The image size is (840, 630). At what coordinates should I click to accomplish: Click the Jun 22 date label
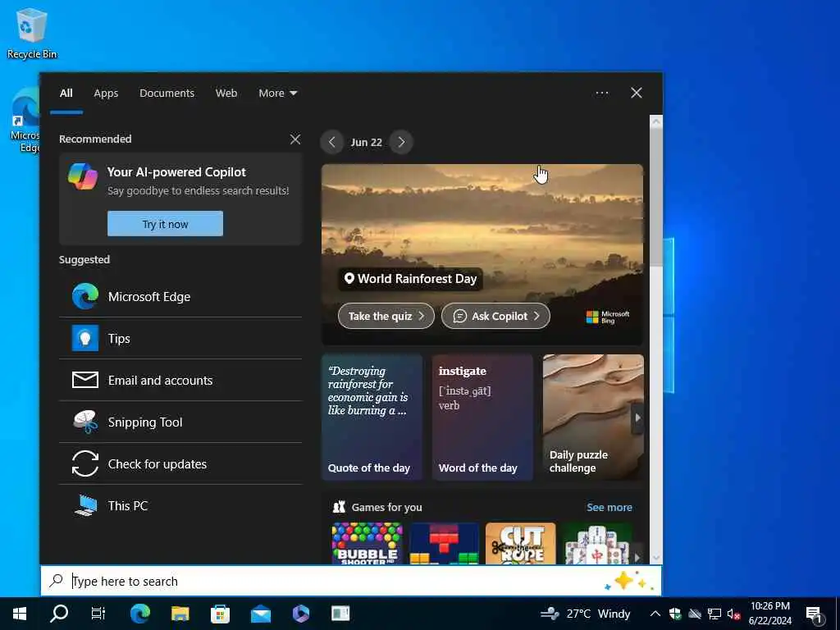point(367,143)
